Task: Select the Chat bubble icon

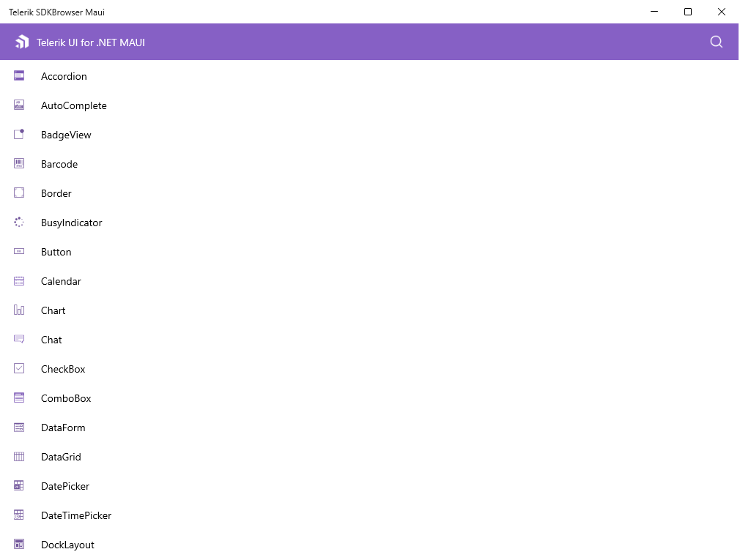Action: coord(18,339)
